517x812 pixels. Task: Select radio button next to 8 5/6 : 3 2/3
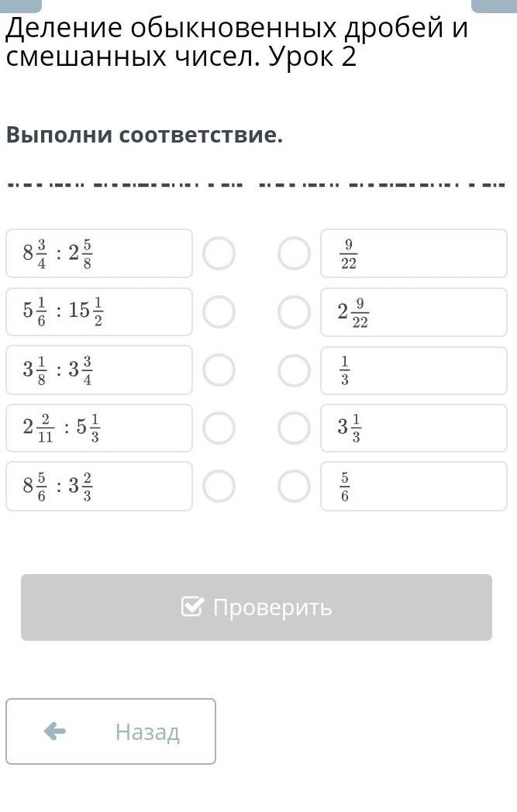coord(219,487)
